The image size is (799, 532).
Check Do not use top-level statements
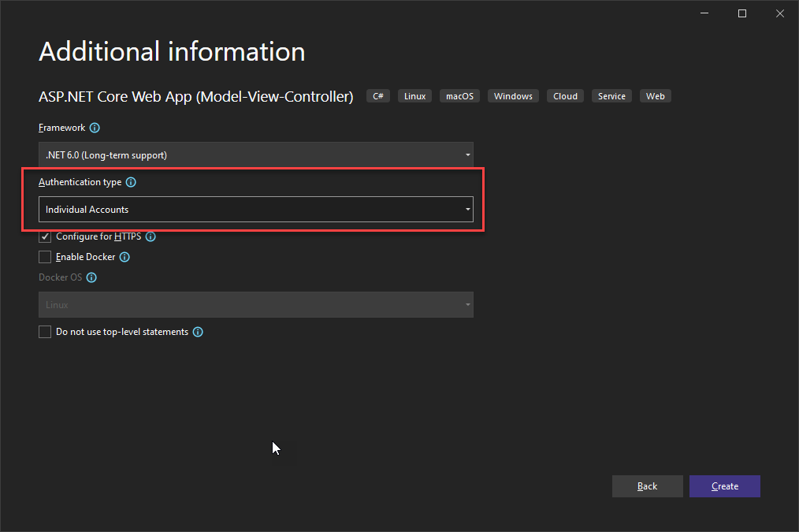(45, 332)
